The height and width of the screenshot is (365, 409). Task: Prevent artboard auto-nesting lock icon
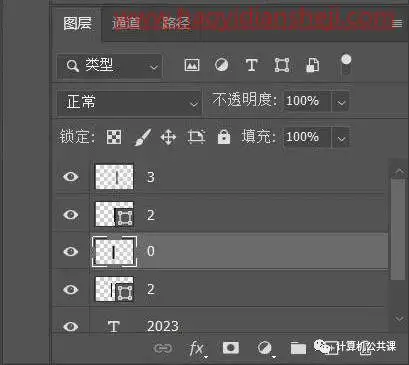[196, 137]
